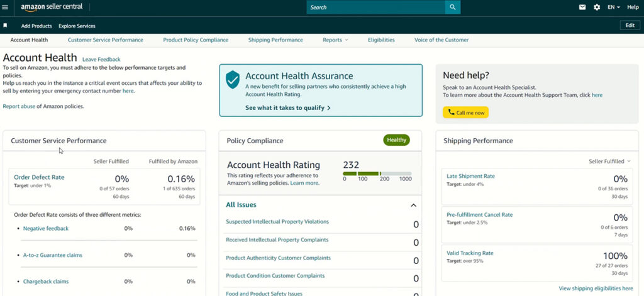Open the Negative feedback link

(x=45, y=228)
